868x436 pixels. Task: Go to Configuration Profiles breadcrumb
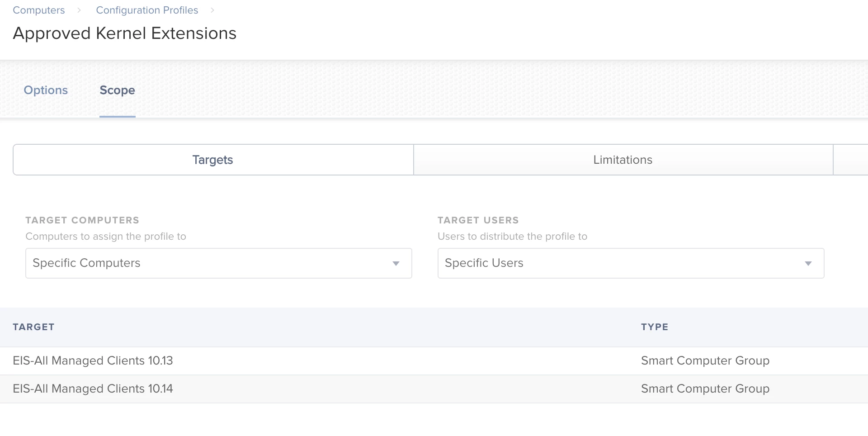[x=147, y=10]
